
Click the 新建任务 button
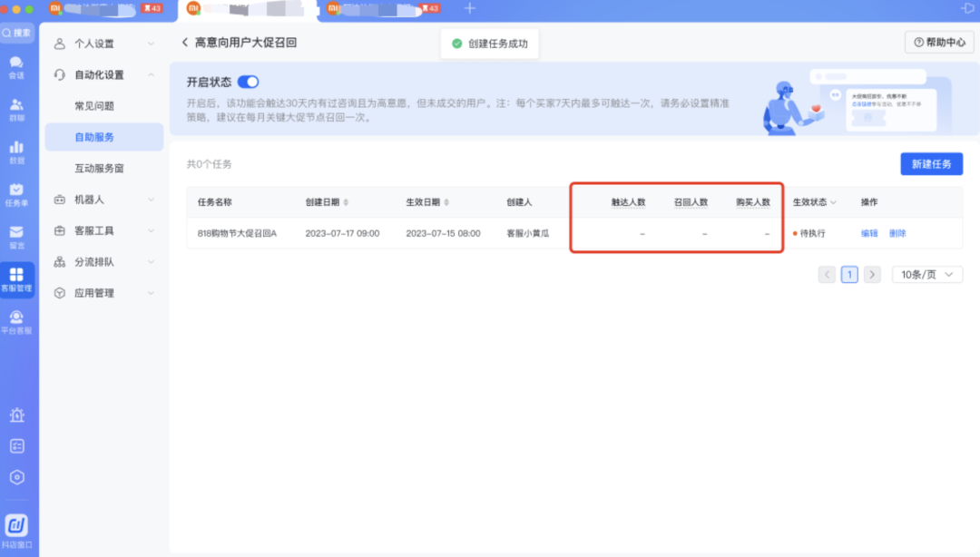[931, 164]
